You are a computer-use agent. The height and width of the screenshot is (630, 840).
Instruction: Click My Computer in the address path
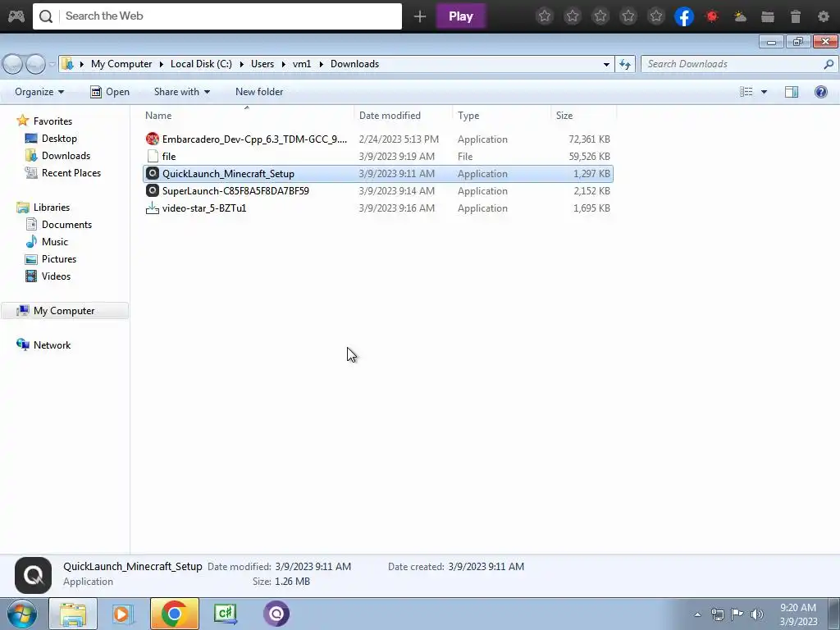click(x=121, y=64)
